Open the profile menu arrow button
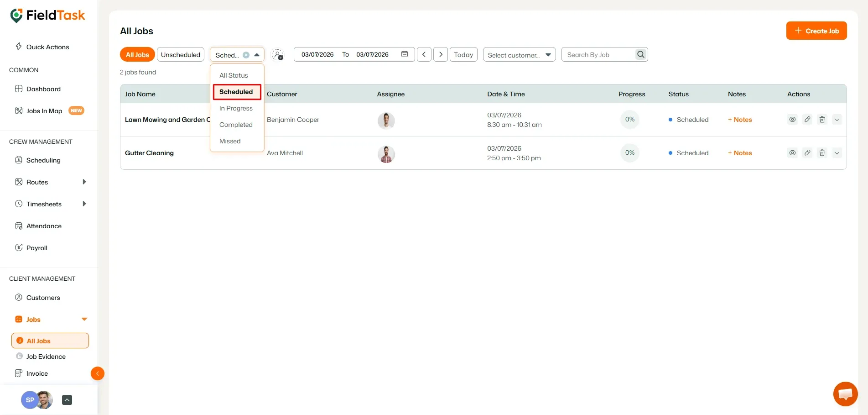The width and height of the screenshot is (868, 415). (x=67, y=400)
